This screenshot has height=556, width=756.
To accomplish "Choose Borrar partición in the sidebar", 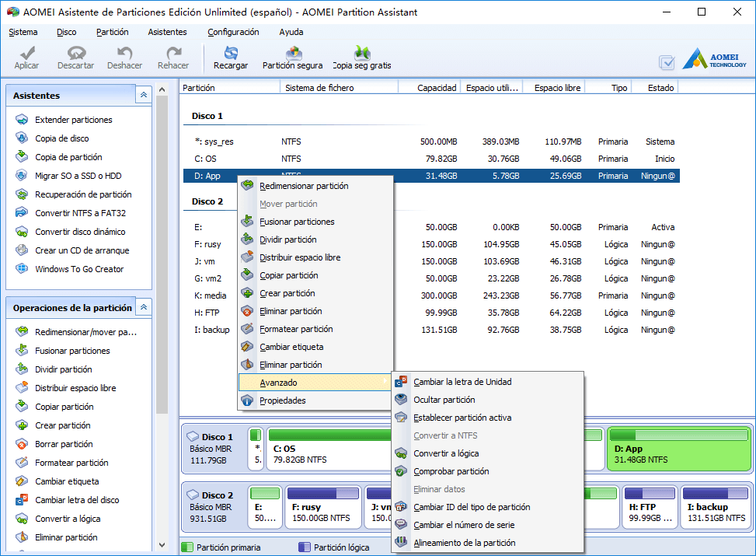I will (64, 444).
